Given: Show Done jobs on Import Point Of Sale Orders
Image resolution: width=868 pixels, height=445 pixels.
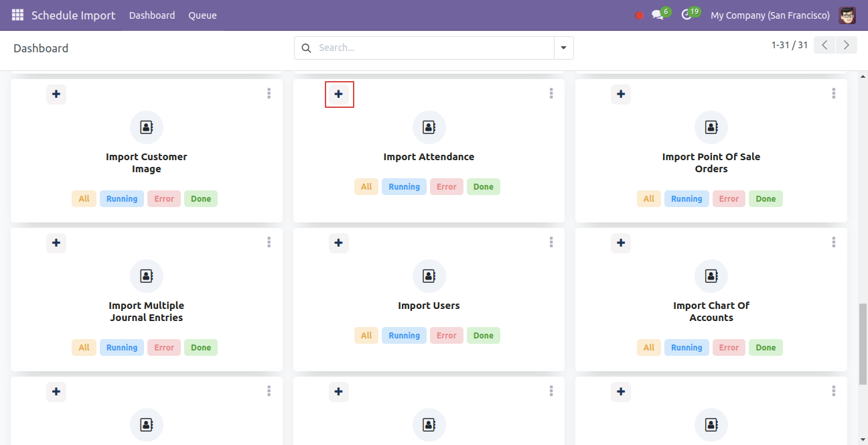Looking at the screenshot, I should click(x=766, y=199).
